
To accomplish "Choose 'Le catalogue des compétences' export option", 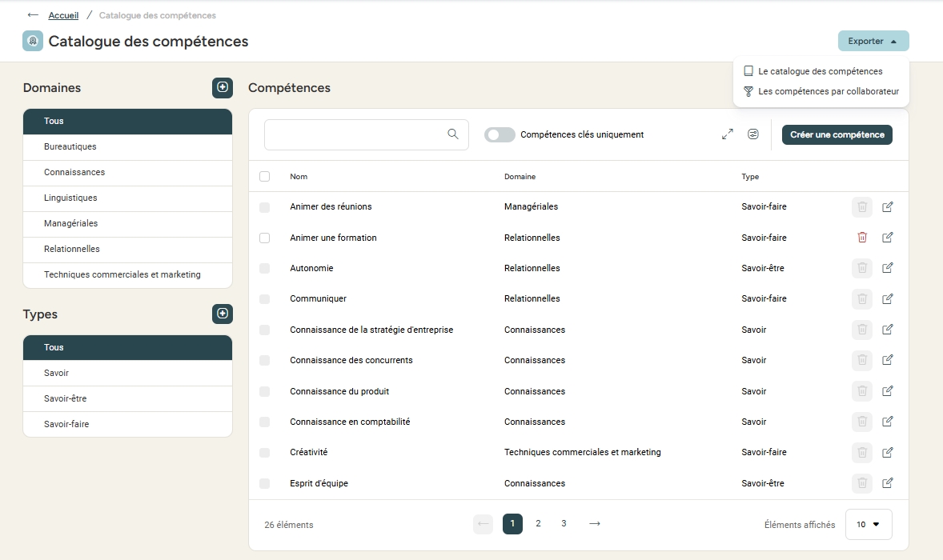I will [820, 71].
